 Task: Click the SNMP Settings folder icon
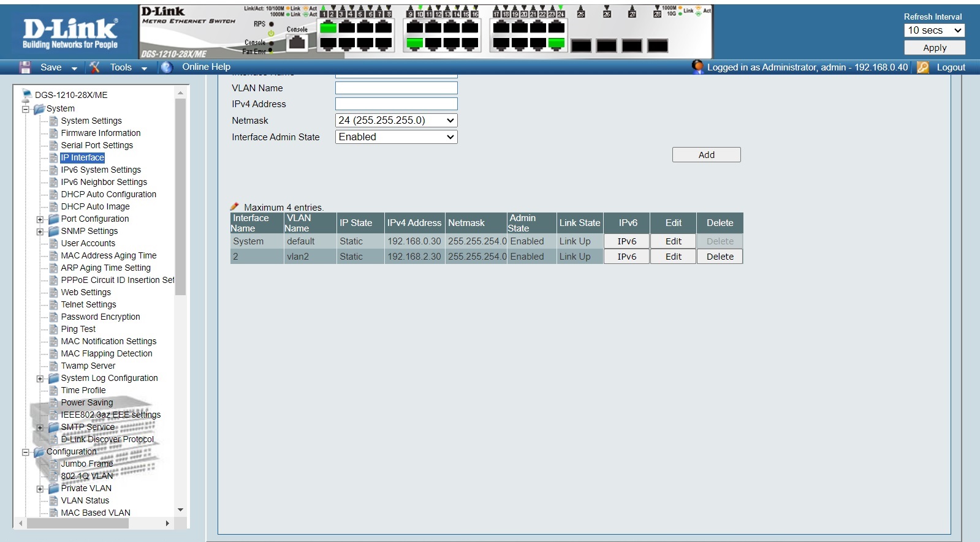tap(53, 231)
